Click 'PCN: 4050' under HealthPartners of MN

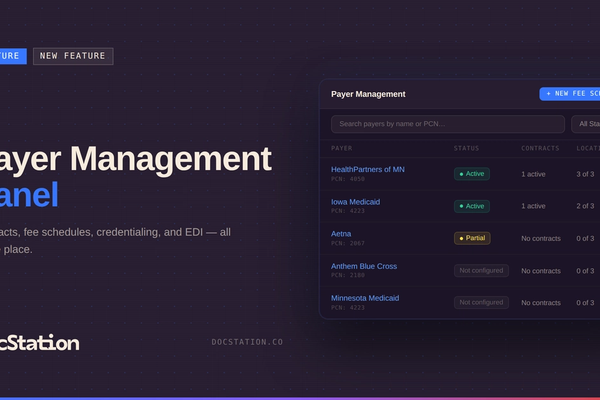(348, 179)
